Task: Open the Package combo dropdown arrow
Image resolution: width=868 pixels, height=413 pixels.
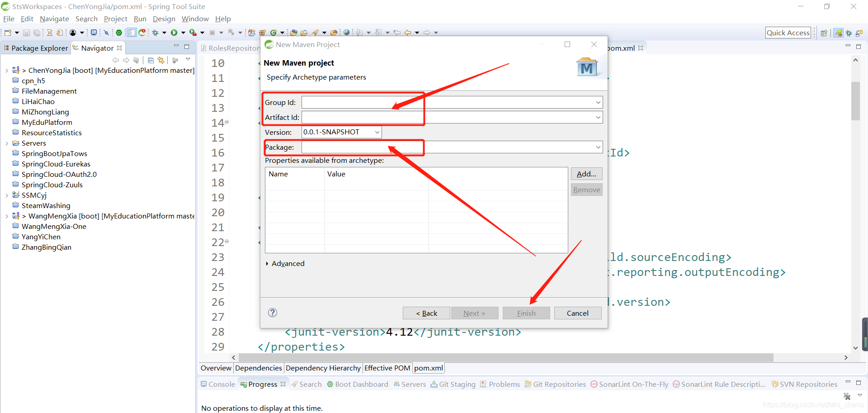Action: [598, 147]
